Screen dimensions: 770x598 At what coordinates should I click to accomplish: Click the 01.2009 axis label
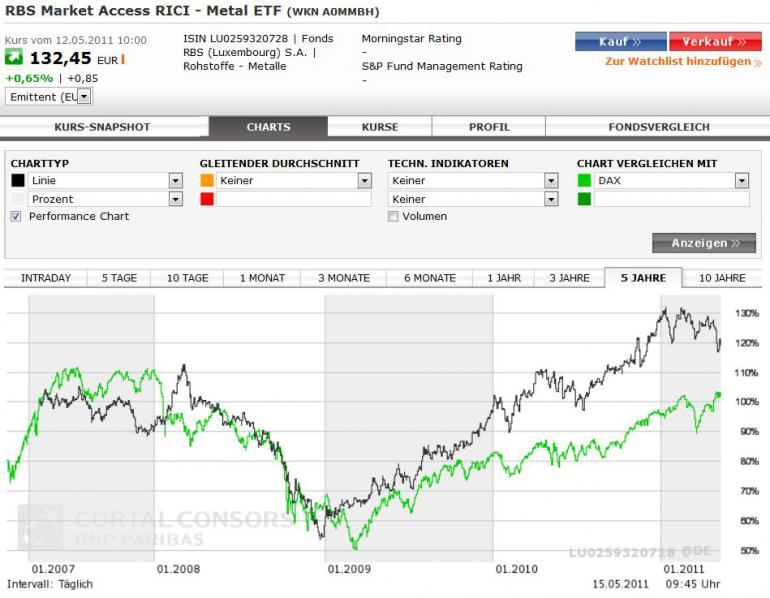pos(349,569)
